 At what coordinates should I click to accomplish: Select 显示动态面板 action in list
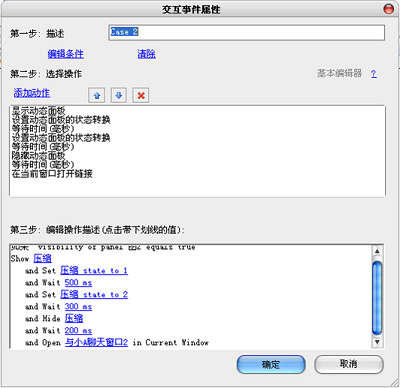coord(39,111)
